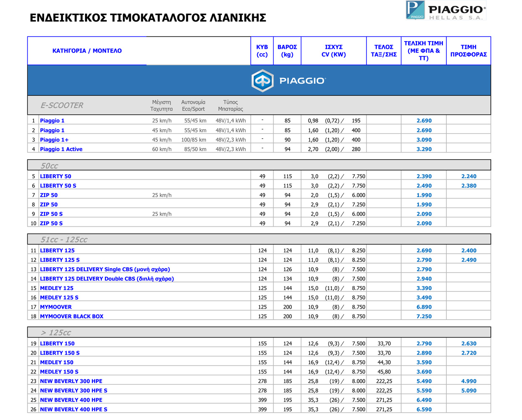Select the NEW BEVERLY 400 HPE S model
522x420 pixels.
pyautogui.click(x=74, y=409)
